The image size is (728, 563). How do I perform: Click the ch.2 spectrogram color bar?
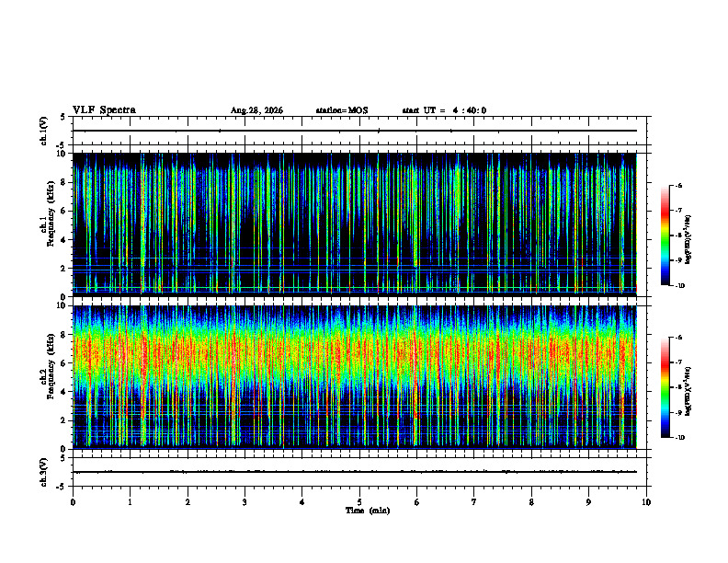point(665,387)
